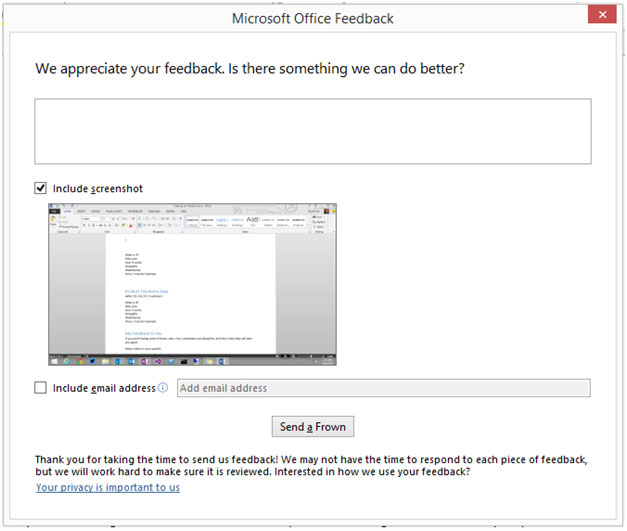Click into the large feedback comment box
This screenshot has width=627, height=531.
[x=312, y=131]
